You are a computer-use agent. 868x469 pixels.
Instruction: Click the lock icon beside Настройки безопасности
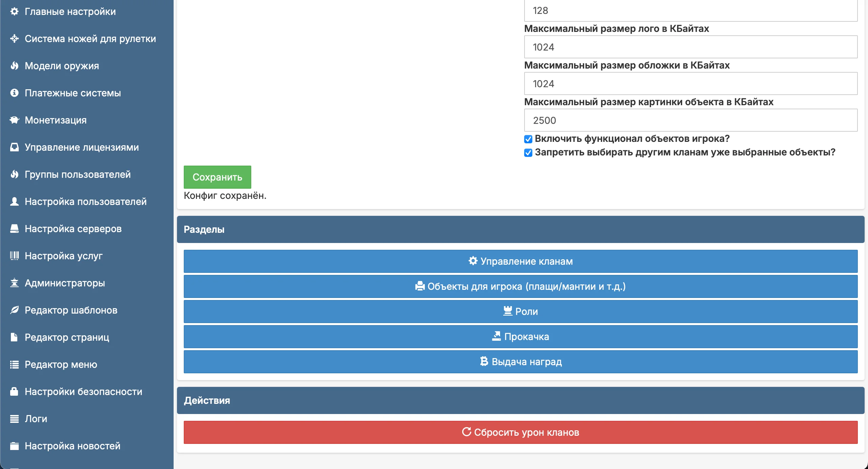pyautogui.click(x=14, y=392)
